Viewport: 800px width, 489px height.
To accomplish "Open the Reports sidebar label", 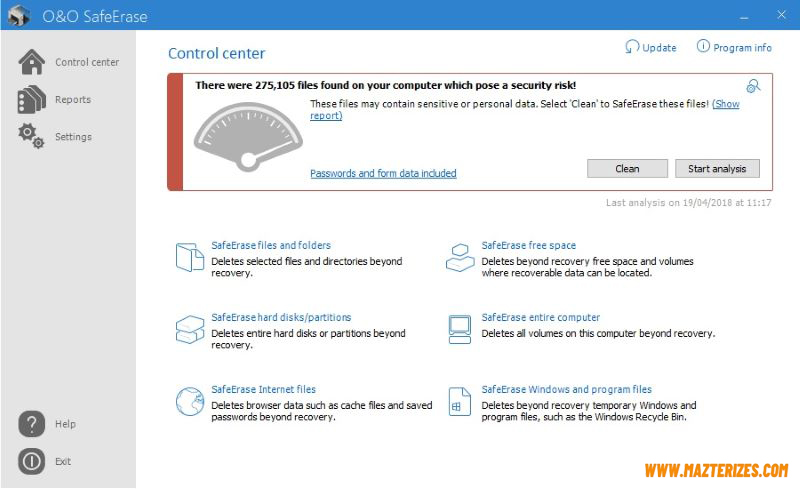I will tap(73, 100).
